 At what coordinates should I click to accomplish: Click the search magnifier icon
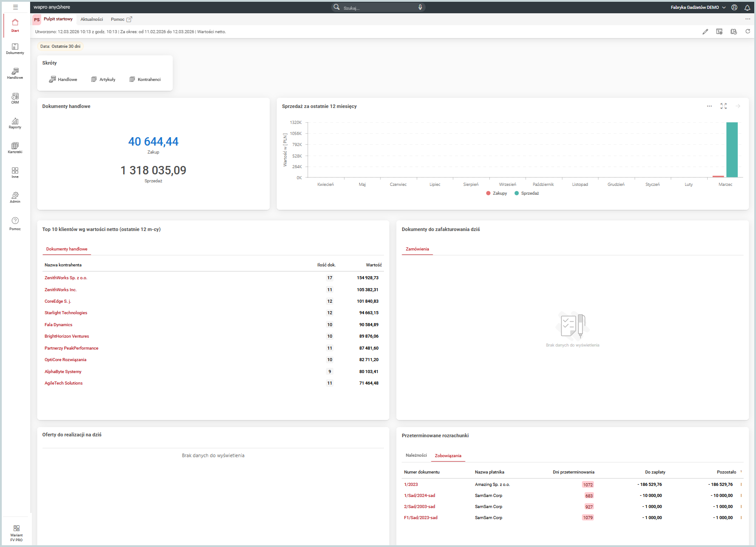(337, 7)
